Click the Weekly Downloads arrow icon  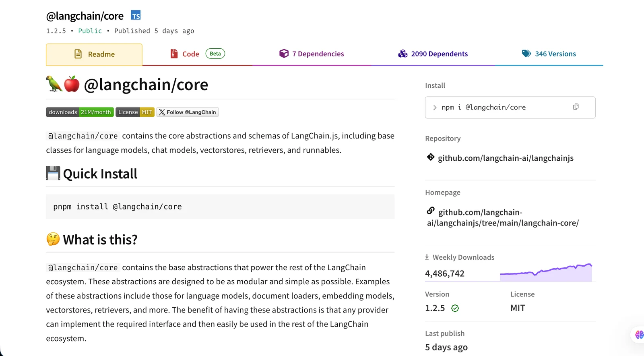pyautogui.click(x=427, y=257)
